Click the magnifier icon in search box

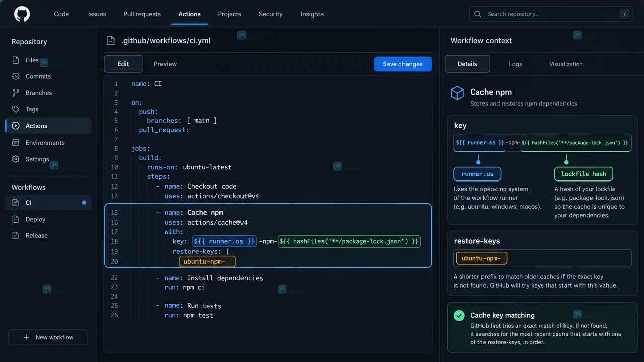pos(478,14)
